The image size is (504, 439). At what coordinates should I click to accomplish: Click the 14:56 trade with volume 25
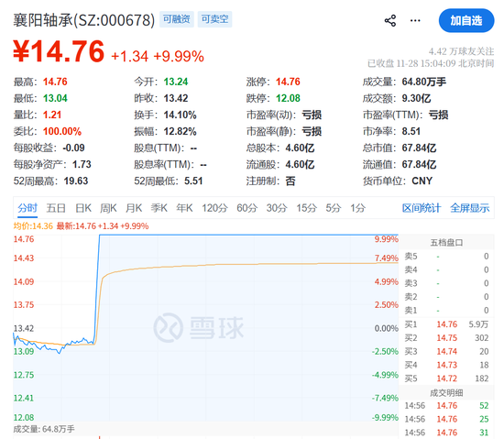446,419
